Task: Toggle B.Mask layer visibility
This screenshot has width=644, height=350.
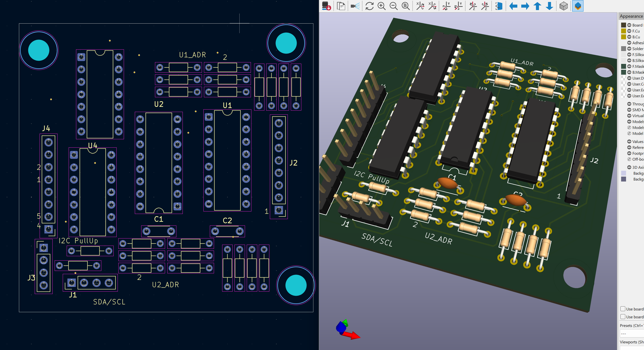Action: click(x=629, y=72)
